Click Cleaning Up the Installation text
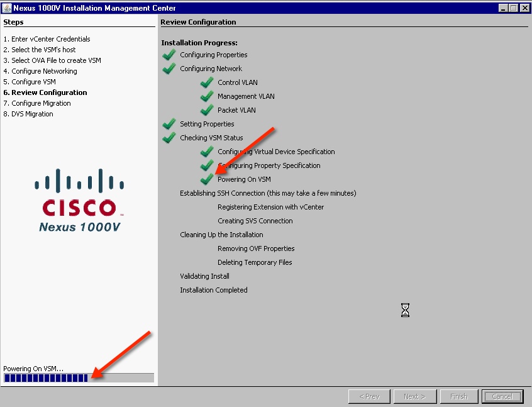The width and height of the screenshot is (532, 407). pyautogui.click(x=221, y=235)
